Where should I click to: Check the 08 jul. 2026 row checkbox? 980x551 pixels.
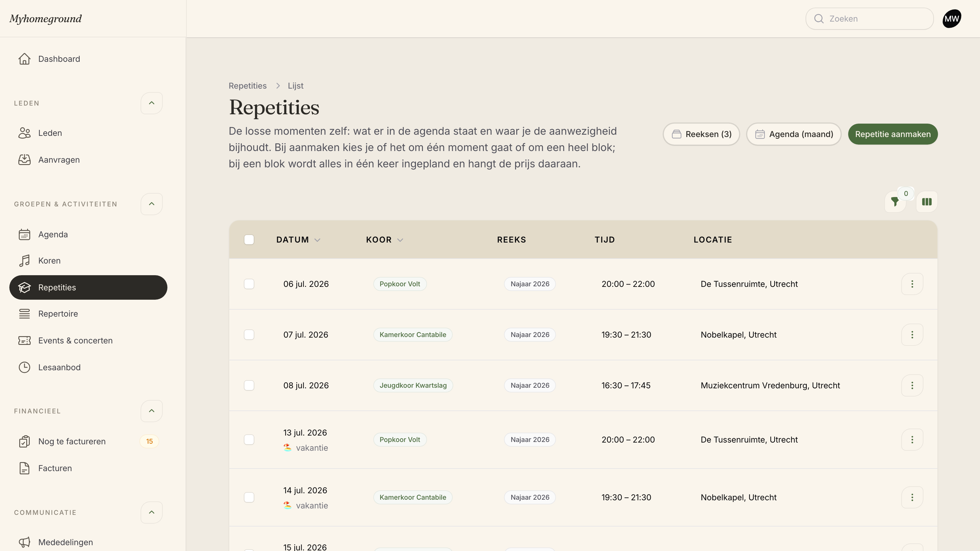coord(249,385)
